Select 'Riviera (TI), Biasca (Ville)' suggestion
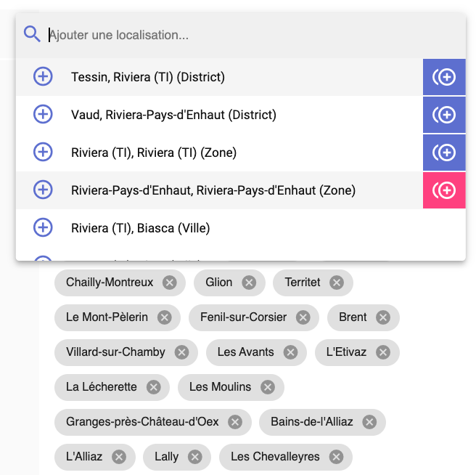Viewport: 476px width, 475px height. 140,228
